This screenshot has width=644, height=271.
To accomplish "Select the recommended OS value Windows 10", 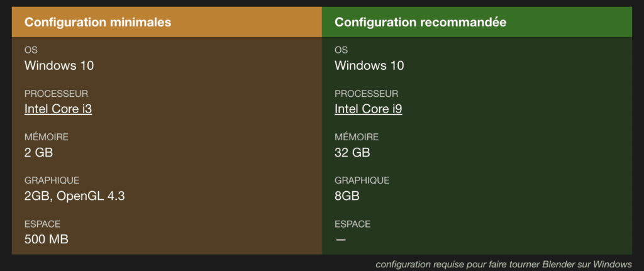I will (x=369, y=65).
